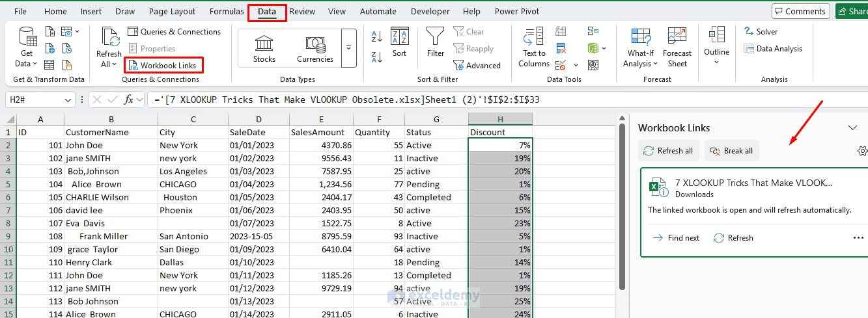Select the Currencies data type
The height and width of the screenshot is (318, 868).
click(x=315, y=48)
